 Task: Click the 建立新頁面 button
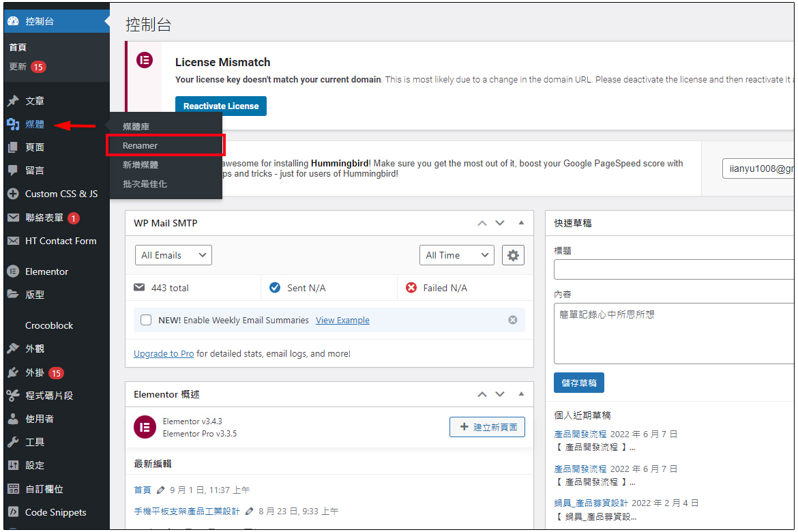pyautogui.click(x=487, y=426)
